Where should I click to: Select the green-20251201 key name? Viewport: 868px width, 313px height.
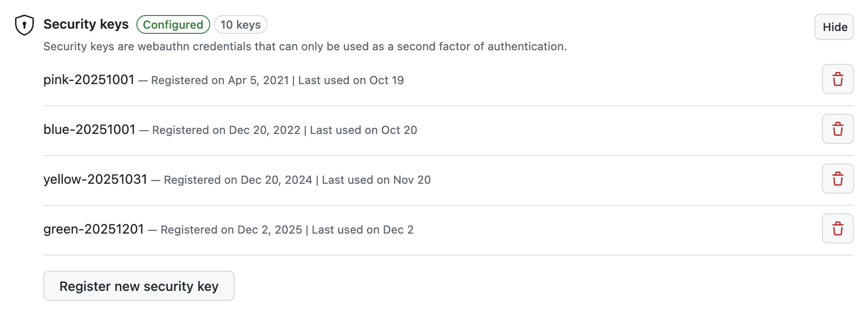94,229
